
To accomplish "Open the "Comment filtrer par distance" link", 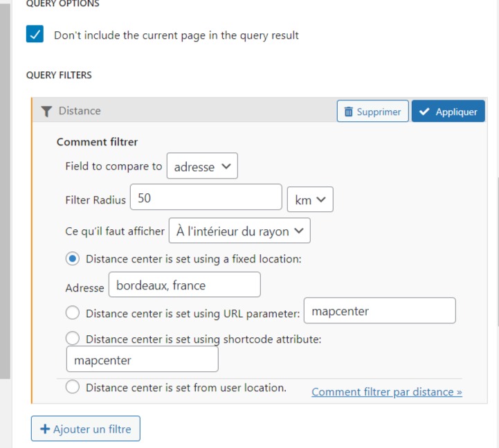I will click(x=386, y=392).
